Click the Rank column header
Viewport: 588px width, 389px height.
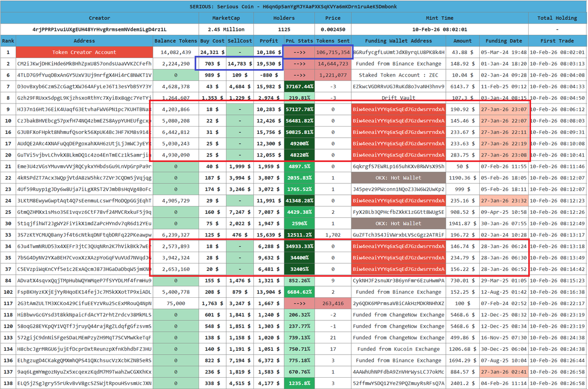(8, 41)
